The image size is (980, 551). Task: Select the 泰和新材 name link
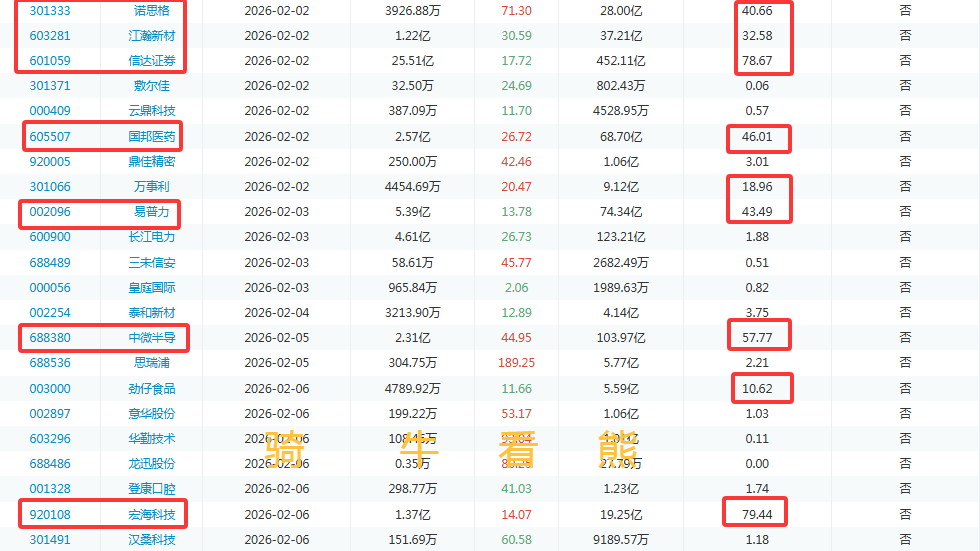[x=152, y=313]
